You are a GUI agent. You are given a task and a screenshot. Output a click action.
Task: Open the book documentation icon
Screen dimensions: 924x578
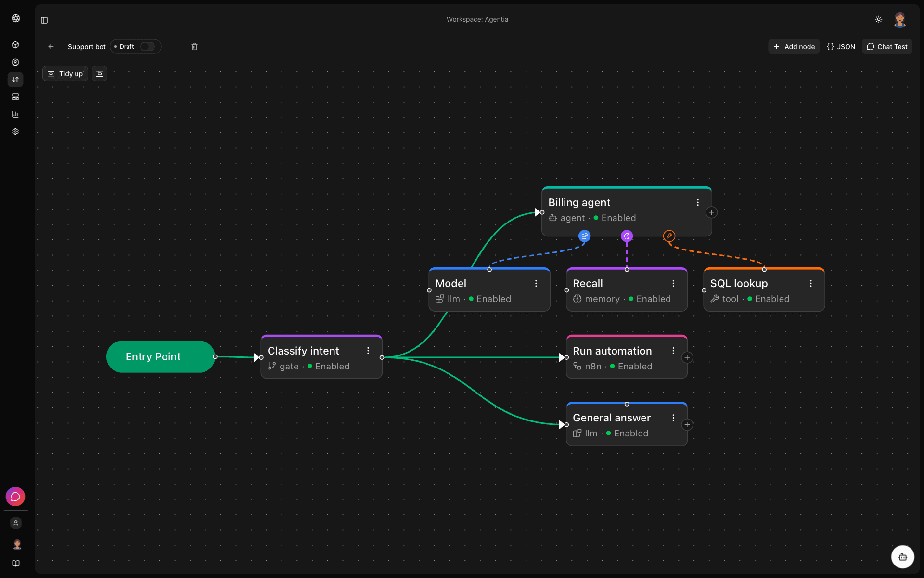tap(16, 564)
